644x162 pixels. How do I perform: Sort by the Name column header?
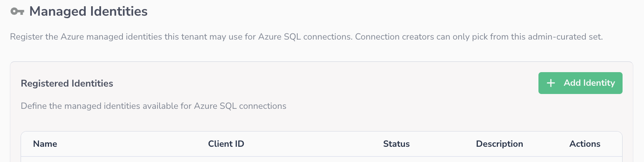click(x=45, y=144)
